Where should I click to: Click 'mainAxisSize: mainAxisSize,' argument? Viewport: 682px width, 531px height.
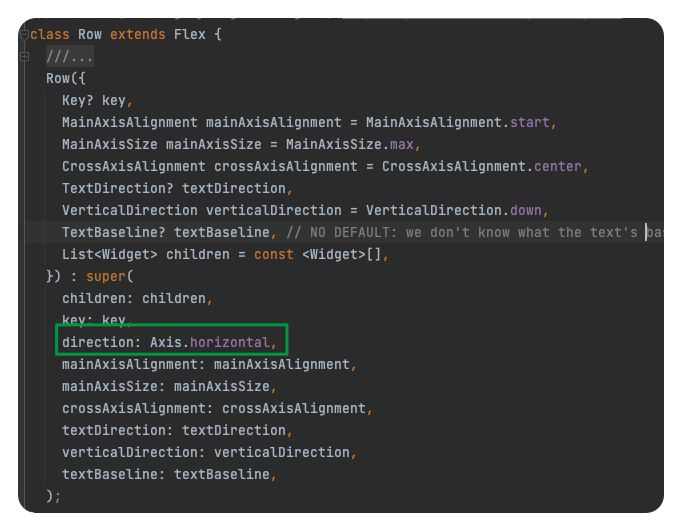[169, 387]
